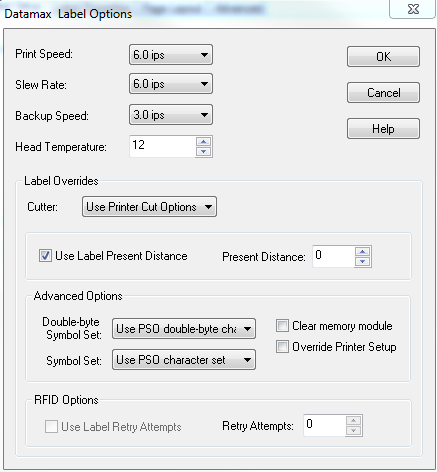Click the Head Temperature value field
437x472 pixels.
(x=163, y=146)
